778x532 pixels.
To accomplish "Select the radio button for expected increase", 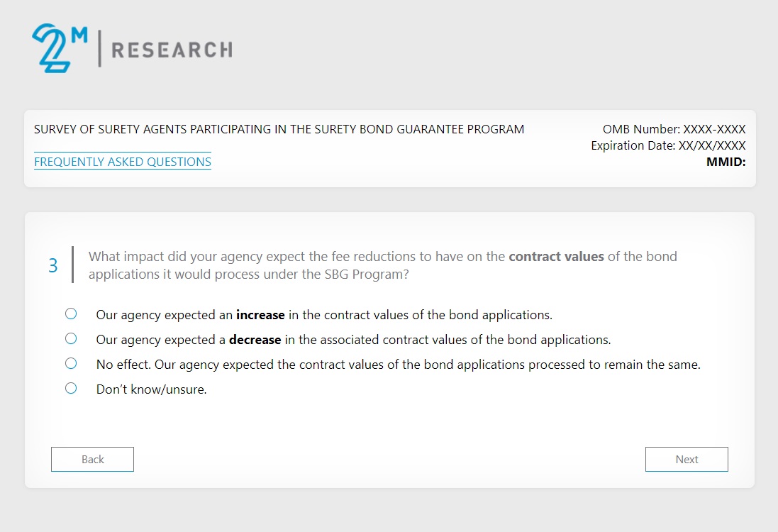I will pyautogui.click(x=71, y=314).
